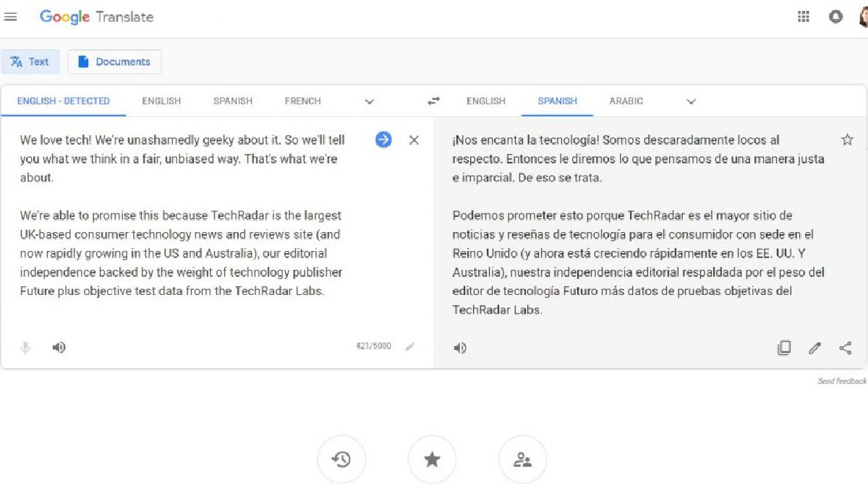Start voice input with the microphone
Screen dimensions: 868x488
pos(26,347)
